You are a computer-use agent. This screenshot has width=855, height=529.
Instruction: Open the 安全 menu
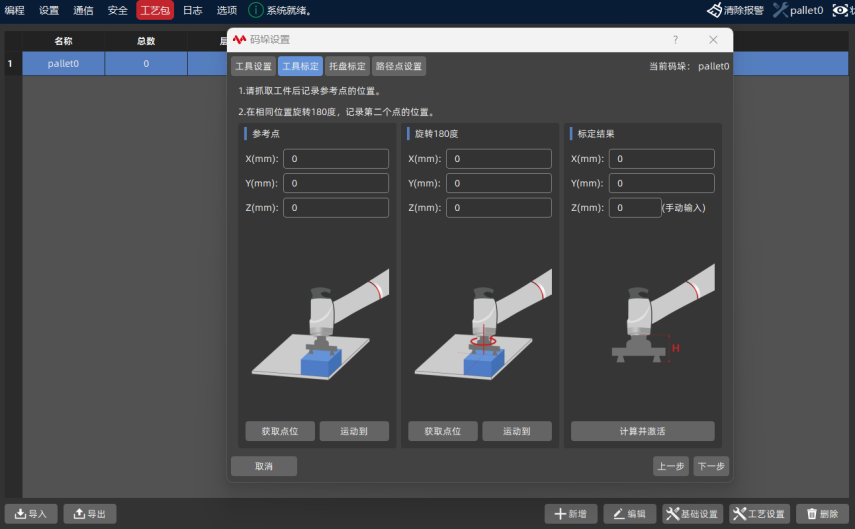click(118, 10)
